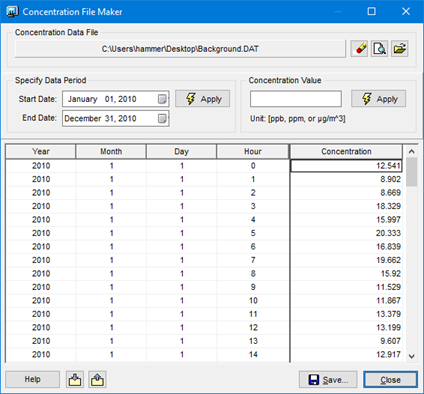Open the Start Date calendar dropdown
The width and height of the screenshot is (424, 394).
[162, 99]
